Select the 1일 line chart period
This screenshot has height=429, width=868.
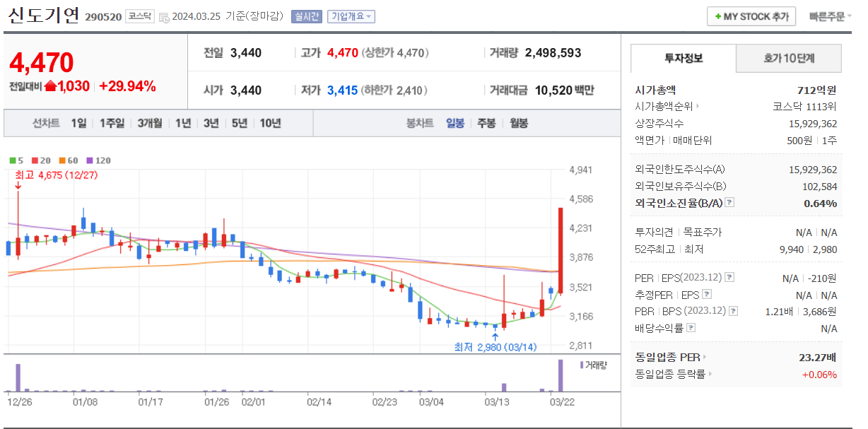tap(78, 123)
